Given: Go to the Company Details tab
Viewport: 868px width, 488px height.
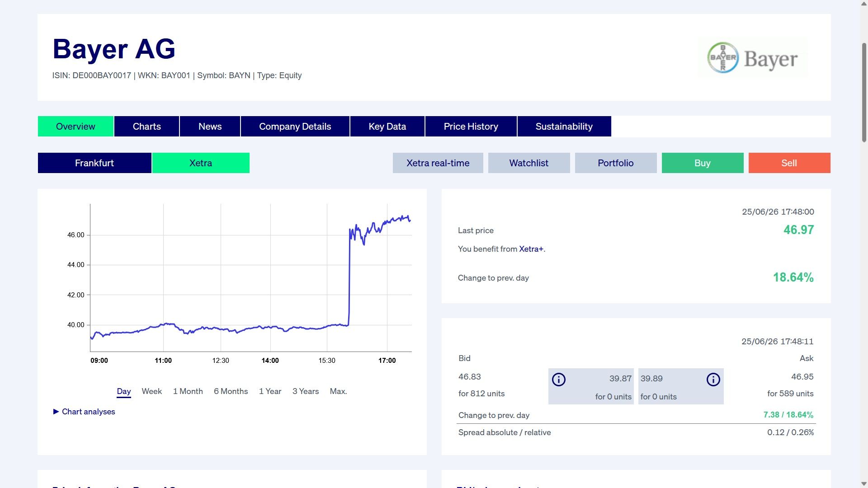Looking at the screenshot, I should point(295,127).
